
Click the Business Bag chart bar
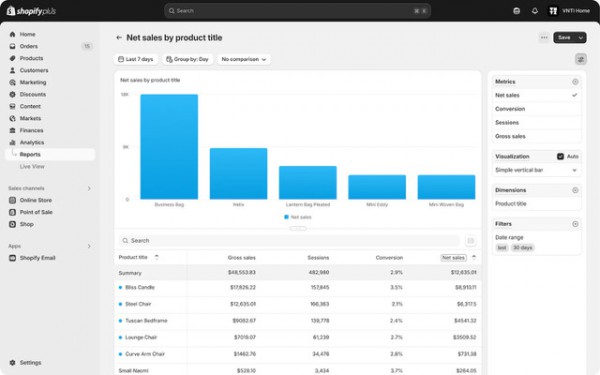(169, 147)
